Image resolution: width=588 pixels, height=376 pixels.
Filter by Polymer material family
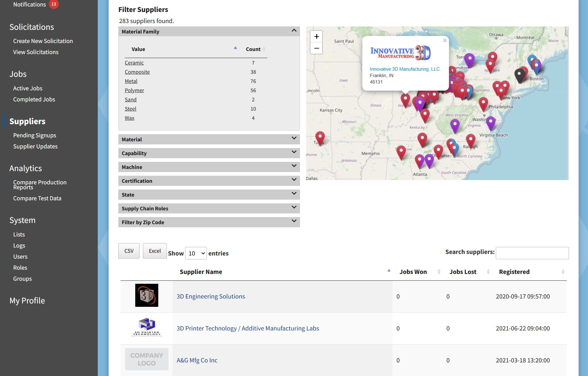(x=134, y=90)
